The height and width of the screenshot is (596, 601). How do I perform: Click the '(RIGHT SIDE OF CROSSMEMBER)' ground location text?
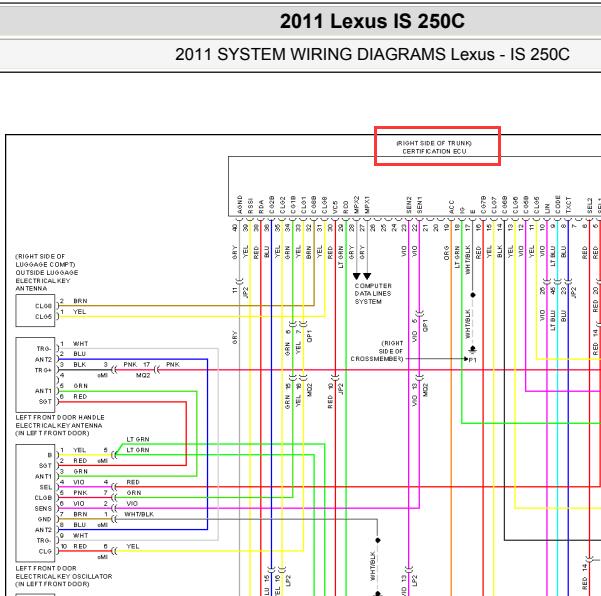pyautogui.click(x=377, y=351)
